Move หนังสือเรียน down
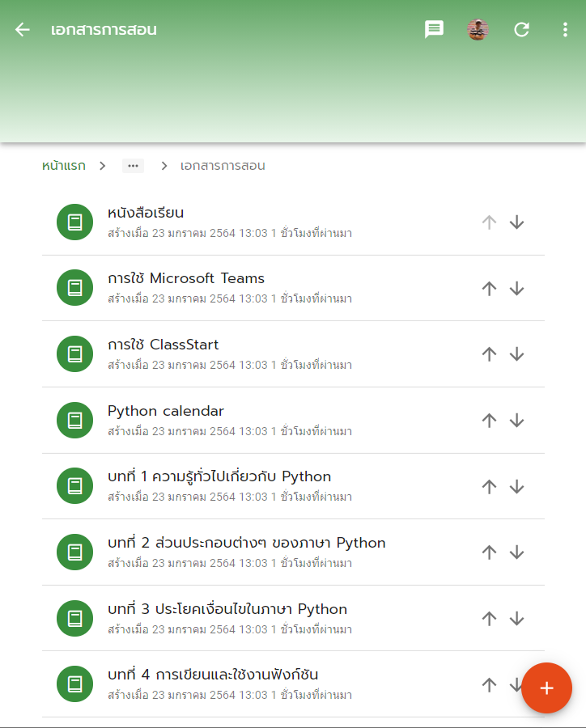 516,222
